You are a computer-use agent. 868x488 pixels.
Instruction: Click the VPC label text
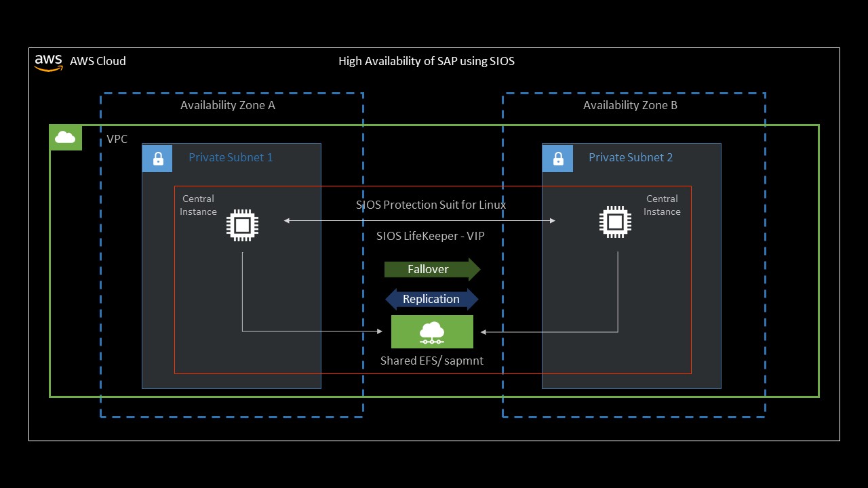tap(117, 139)
